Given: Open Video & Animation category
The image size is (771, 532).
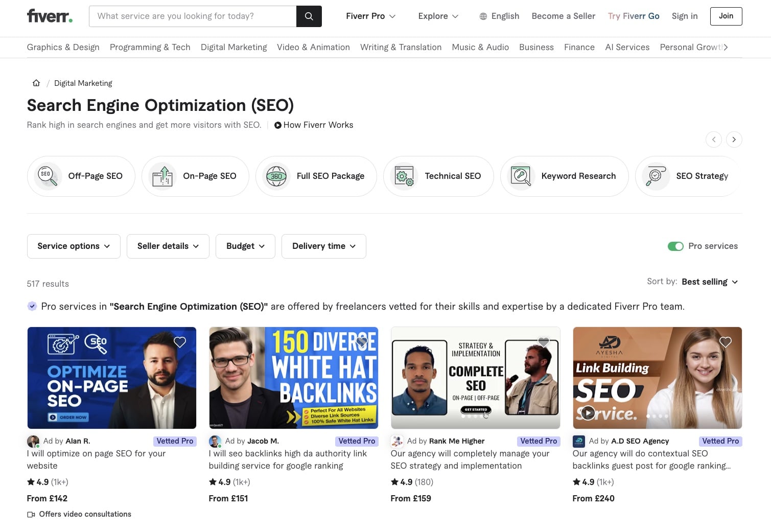Looking at the screenshot, I should [313, 47].
